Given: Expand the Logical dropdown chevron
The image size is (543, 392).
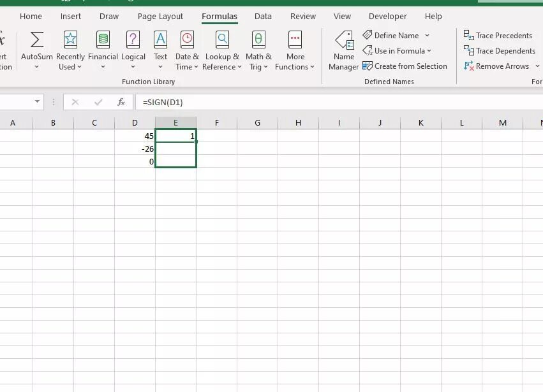Looking at the screenshot, I should click(x=133, y=67).
